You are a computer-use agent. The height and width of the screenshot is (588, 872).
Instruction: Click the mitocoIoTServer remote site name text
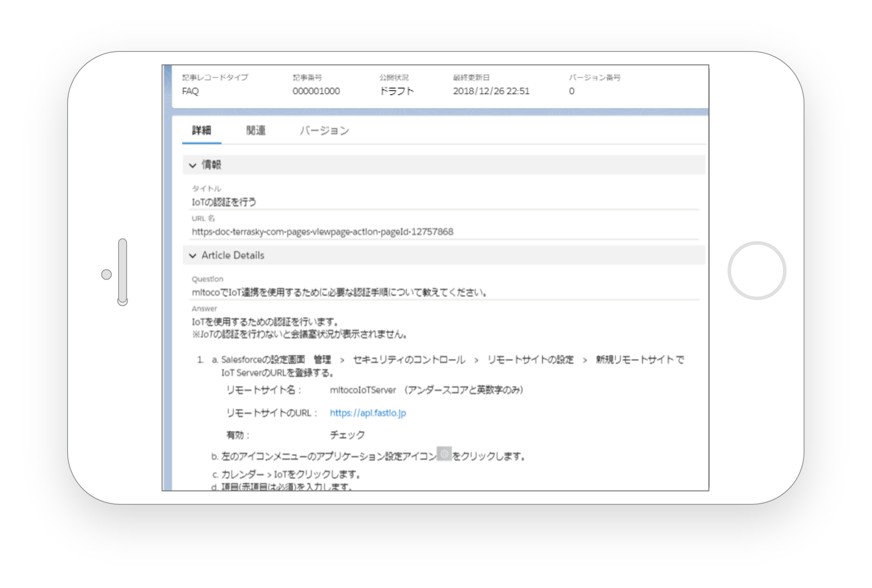363,390
